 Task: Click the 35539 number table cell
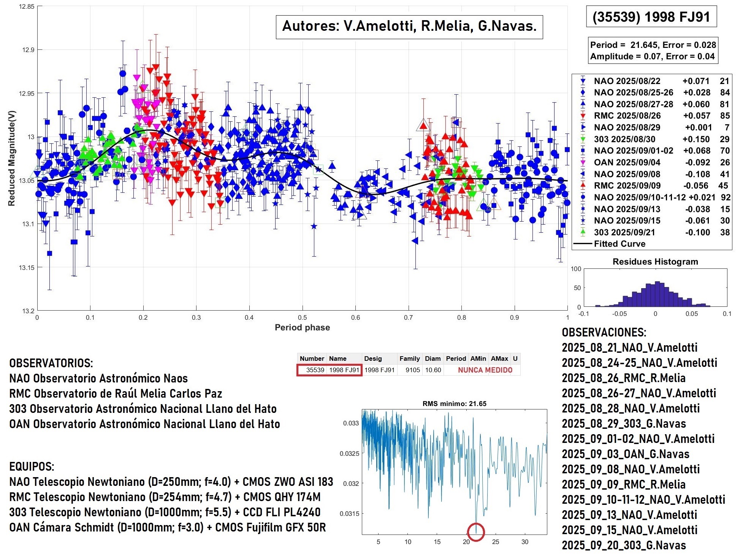[x=315, y=370]
